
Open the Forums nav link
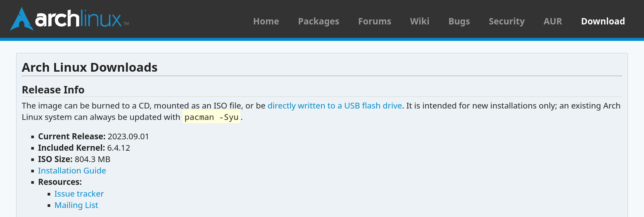point(375,21)
